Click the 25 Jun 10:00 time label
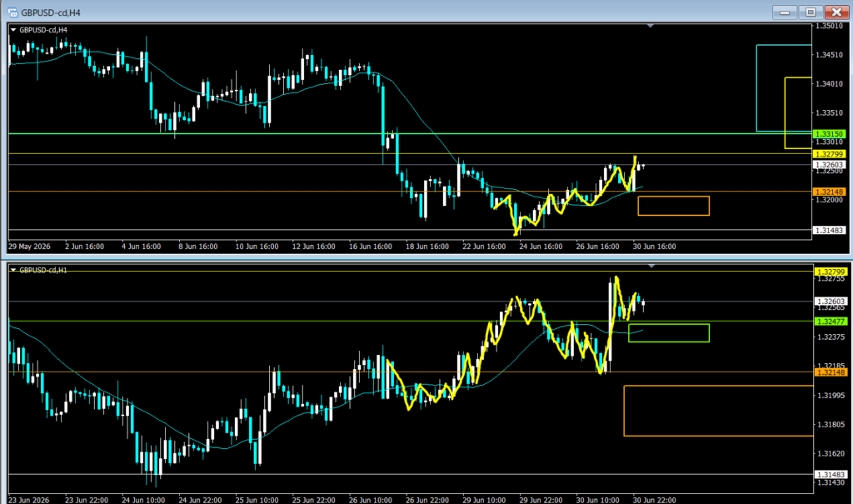 [257, 500]
